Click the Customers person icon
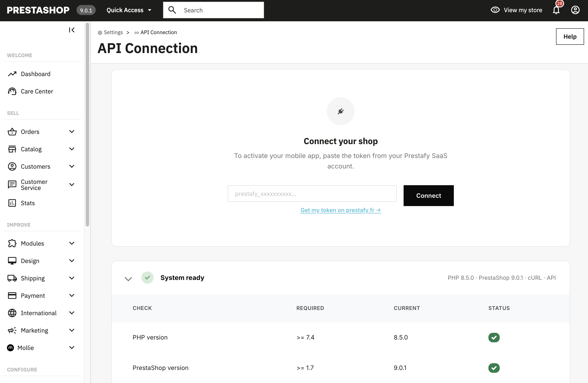 [x=12, y=167]
